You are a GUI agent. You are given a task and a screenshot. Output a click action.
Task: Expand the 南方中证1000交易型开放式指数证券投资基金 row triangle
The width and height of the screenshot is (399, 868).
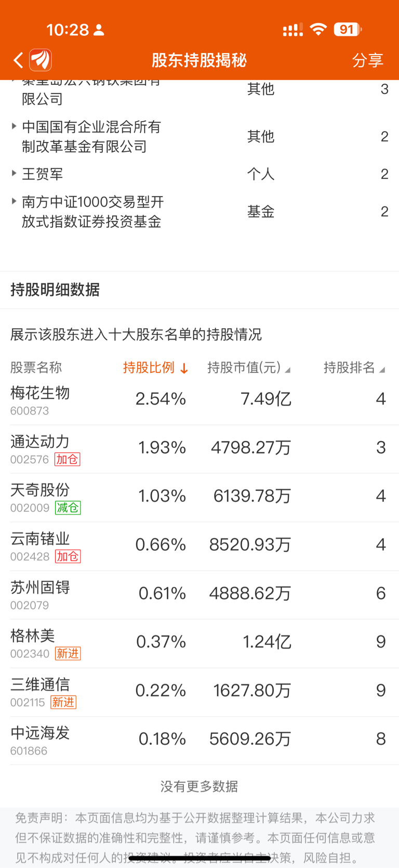(14, 201)
